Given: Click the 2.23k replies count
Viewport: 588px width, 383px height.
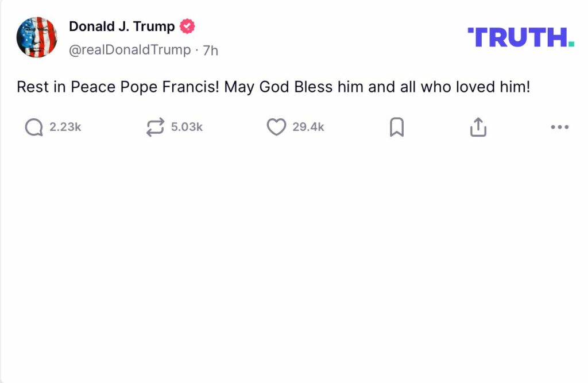Looking at the screenshot, I should pyautogui.click(x=65, y=127).
